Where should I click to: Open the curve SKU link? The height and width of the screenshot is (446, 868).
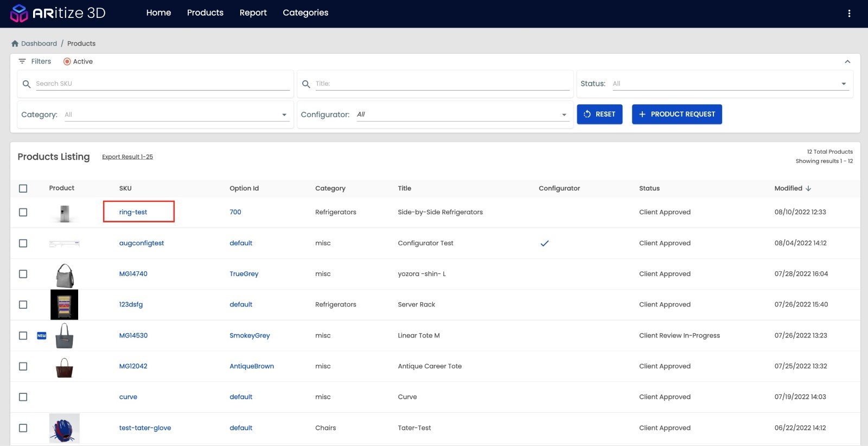[128, 397]
